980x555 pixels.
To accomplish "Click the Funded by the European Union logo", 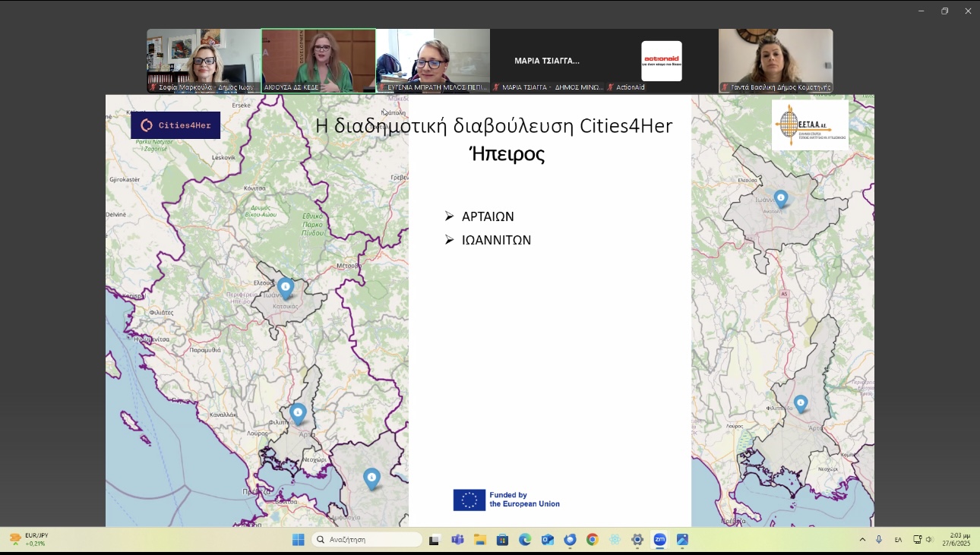I will pos(507,500).
